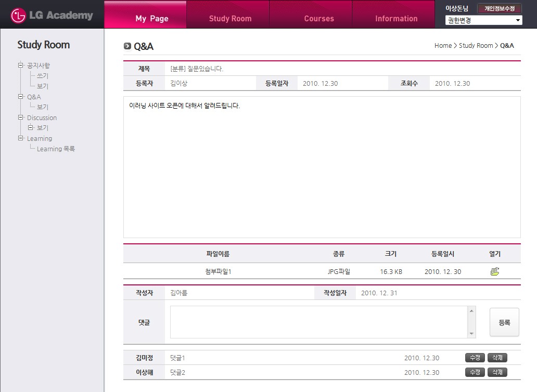This screenshot has height=392, width=537.
Task: Collapse the 공지사항 tree node
Action: (x=21, y=66)
